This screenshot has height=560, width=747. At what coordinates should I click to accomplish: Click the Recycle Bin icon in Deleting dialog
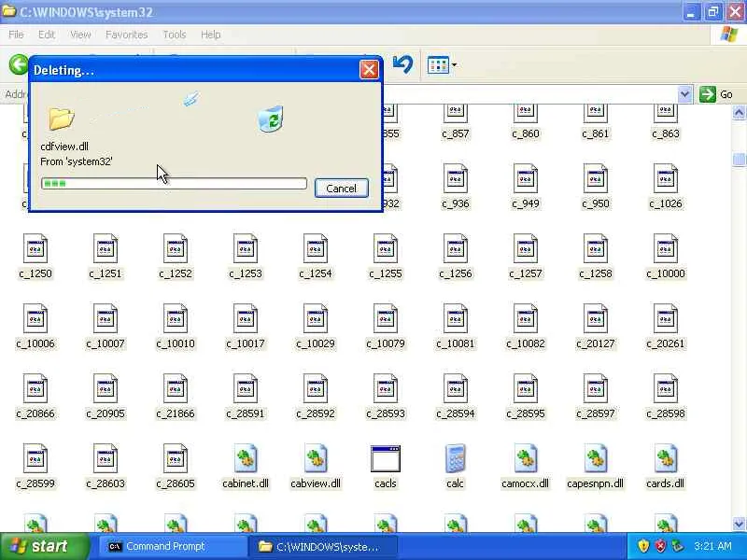271,119
